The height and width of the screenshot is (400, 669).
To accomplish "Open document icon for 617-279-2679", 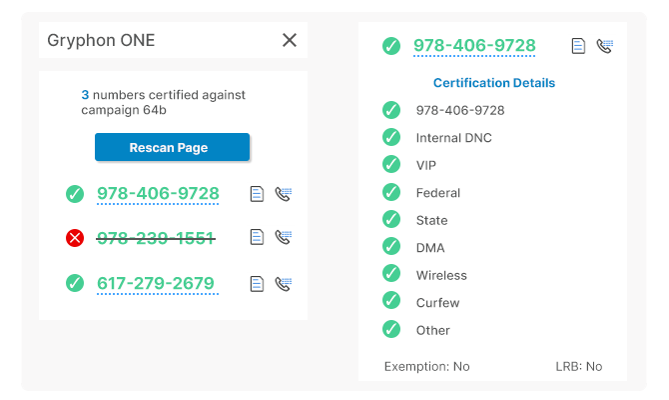I will pos(256,284).
